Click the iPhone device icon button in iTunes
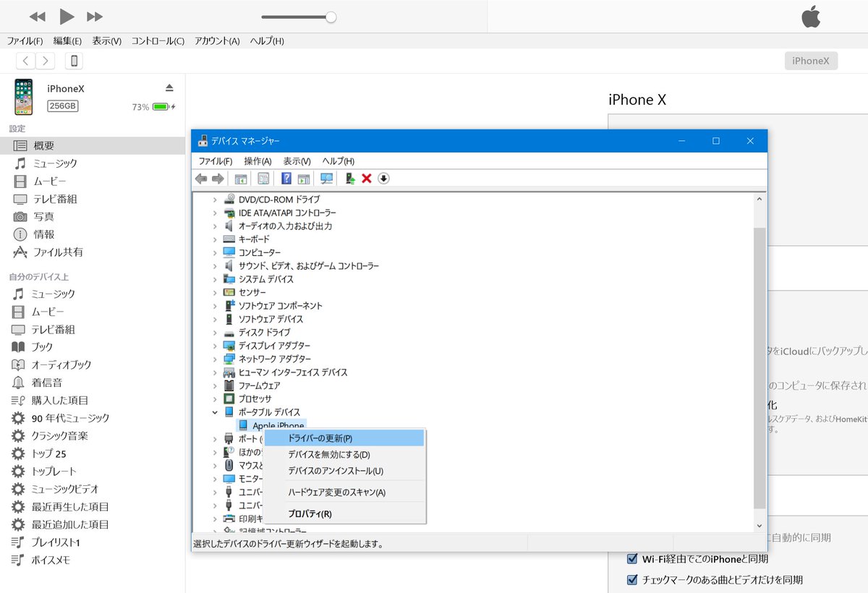 pyautogui.click(x=74, y=61)
